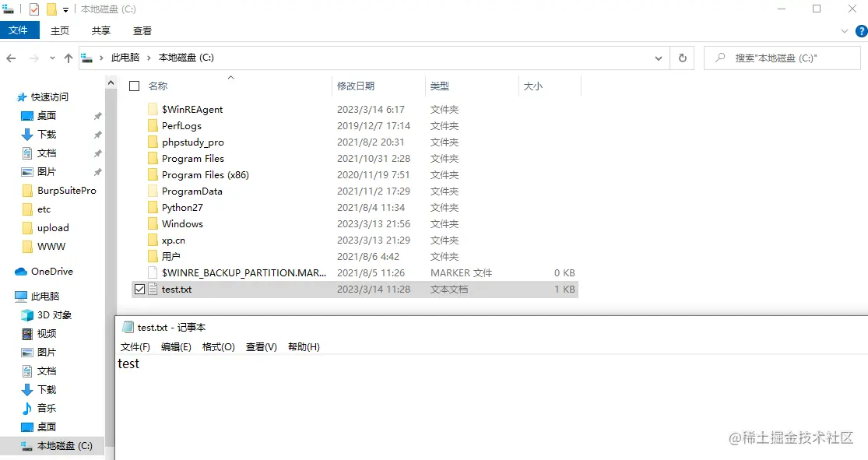Go up one folder level
The image size is (868, 460).
[x=68, y=58]
